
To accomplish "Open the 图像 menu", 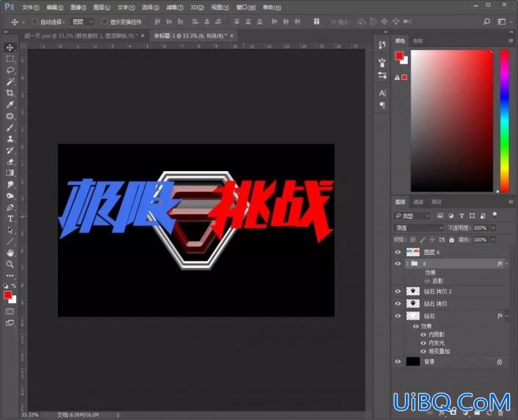I will pos(79,7).
